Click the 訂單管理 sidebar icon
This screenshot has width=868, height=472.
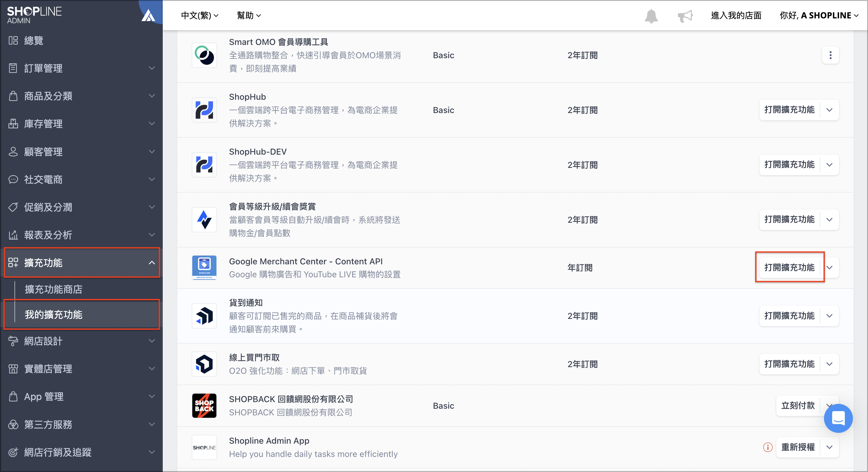pyautogui.click(x=13, y=68)
